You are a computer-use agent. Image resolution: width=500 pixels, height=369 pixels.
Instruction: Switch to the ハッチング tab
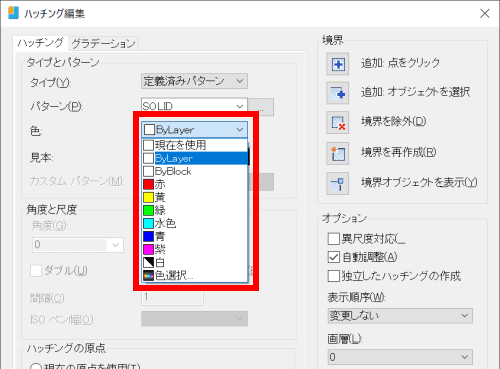pos(41,43)
